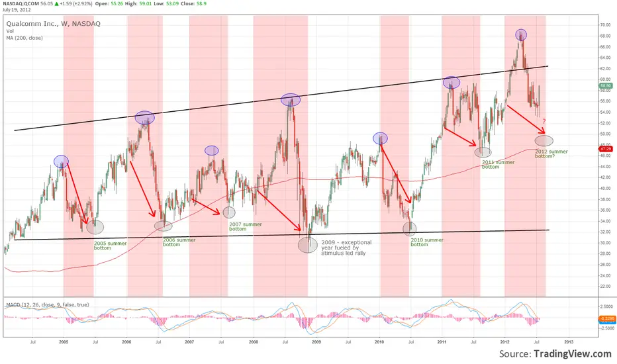617x364 pixels.
Task: Click the 2007 year label on time axis
Action: point(189,342)
